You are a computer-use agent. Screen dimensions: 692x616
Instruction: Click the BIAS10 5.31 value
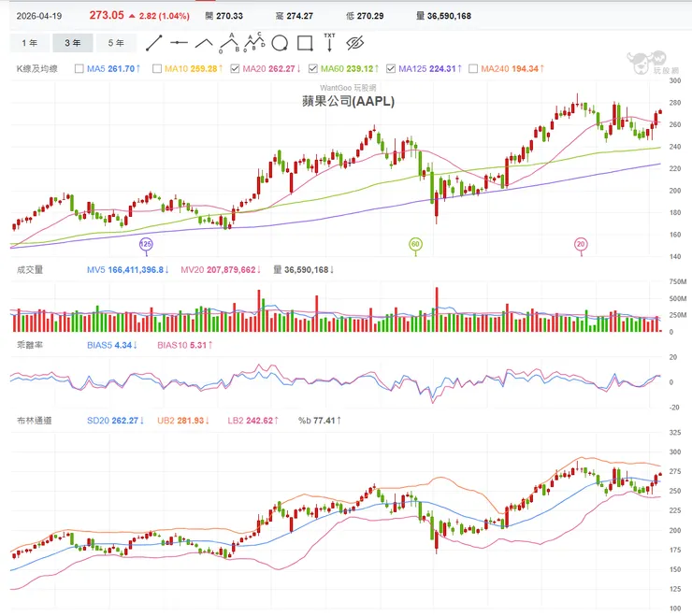(x=185, y=345)
